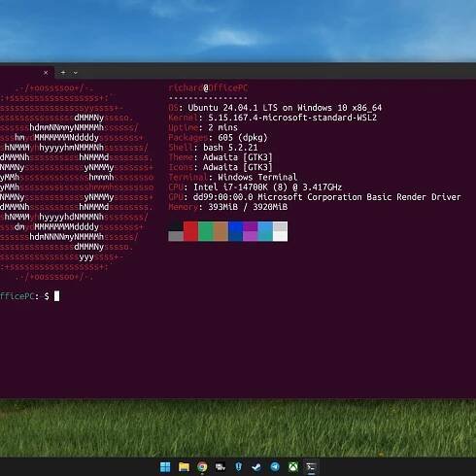Click the Windows Terminal taskbar icon
This screenshot has width=476, height=476.
[311, 466]
